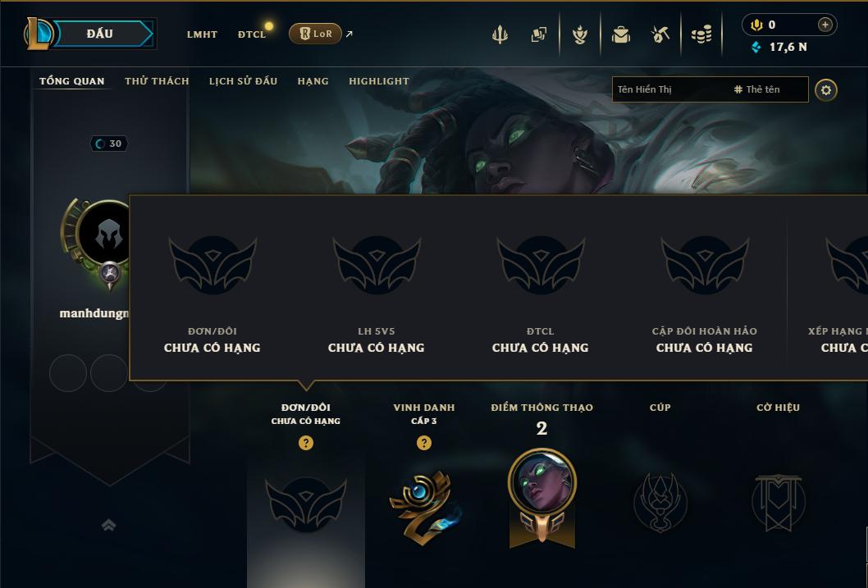Switch to the Thử Thách tab

(x=157, y=81)
